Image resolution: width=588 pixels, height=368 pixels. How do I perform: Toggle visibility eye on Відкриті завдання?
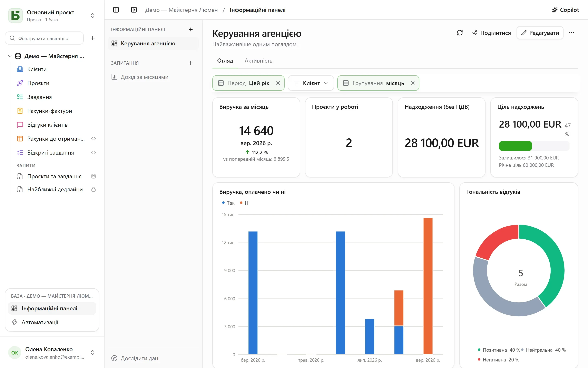[94, 153]
